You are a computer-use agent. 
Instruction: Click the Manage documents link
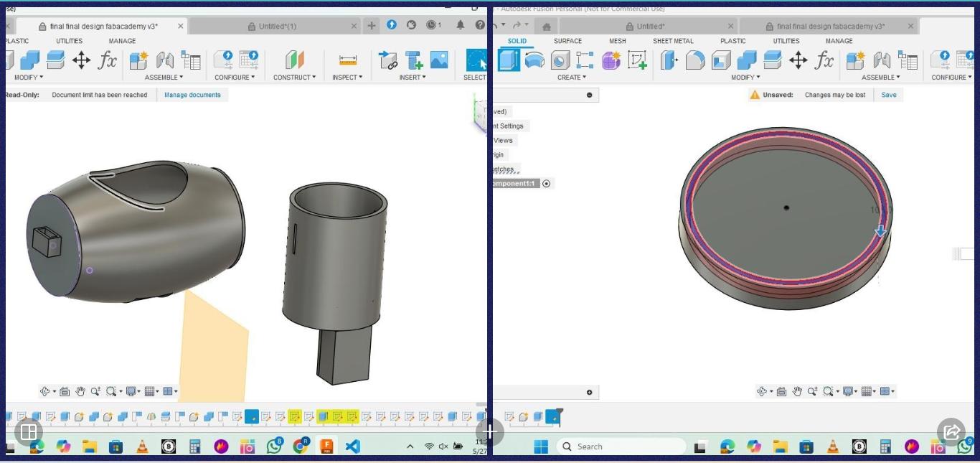(x=192, y=95)
